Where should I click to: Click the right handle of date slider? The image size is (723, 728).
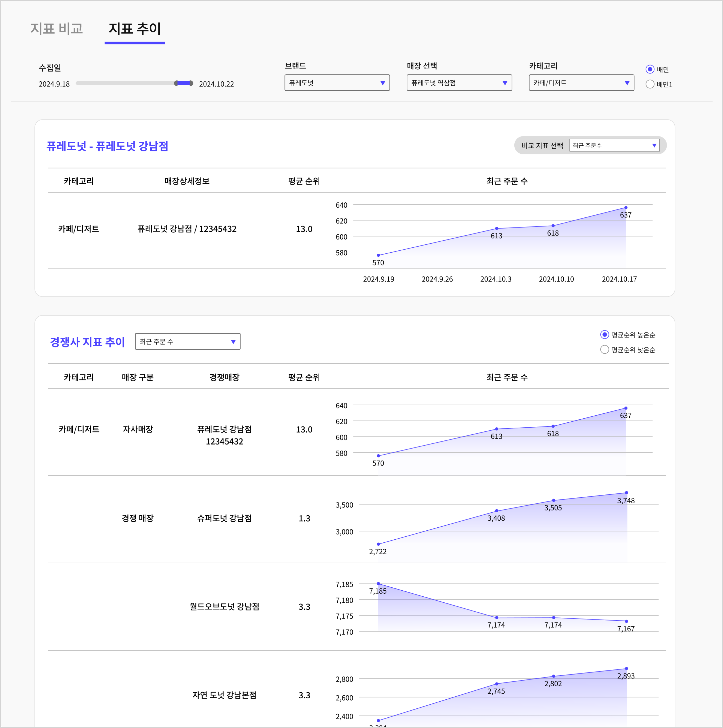[x=191, y=83]
